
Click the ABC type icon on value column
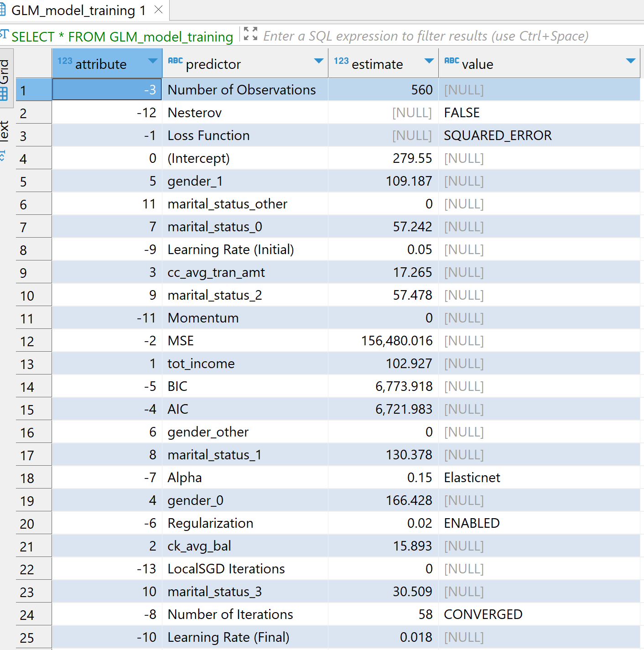point(452,61)
